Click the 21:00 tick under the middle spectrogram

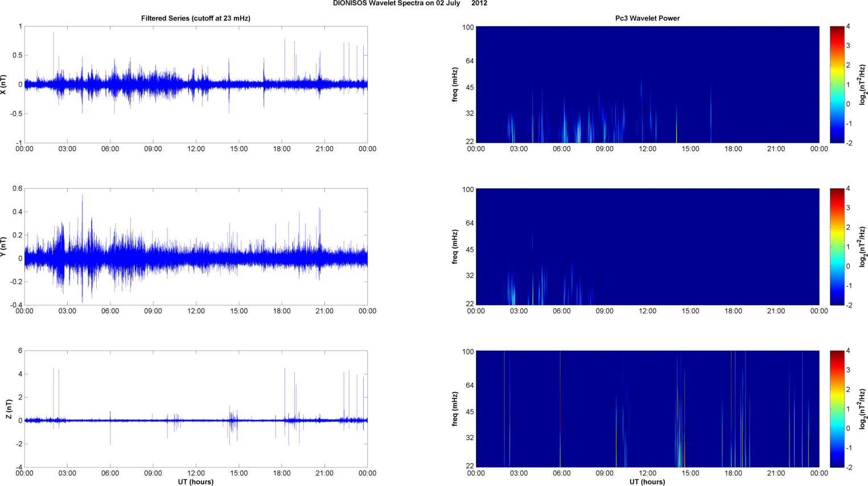pyautogui.click(x=776, y=311)
